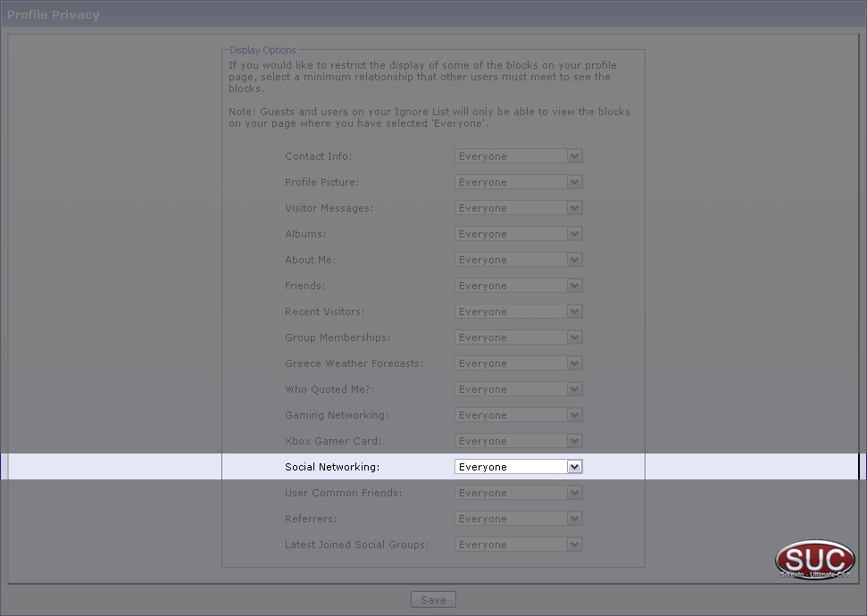Open the Latest Joined Social Groups dropdown

pyautogui.click(x=518, y=545)
